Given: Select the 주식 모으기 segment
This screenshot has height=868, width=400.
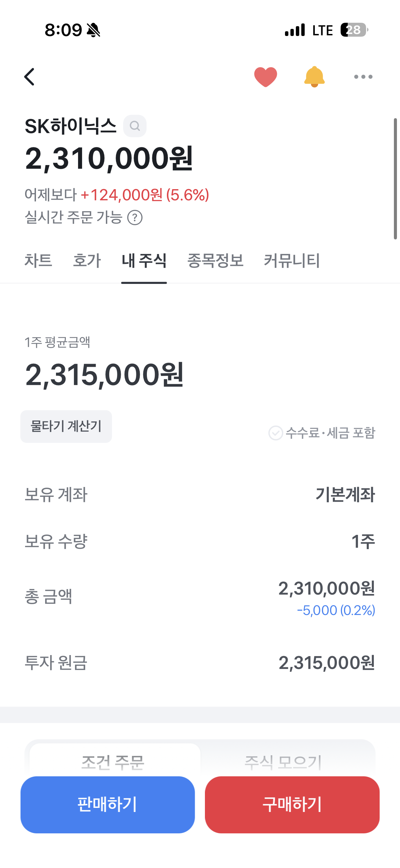Looking at the screenshot, I should coord(283,761).
